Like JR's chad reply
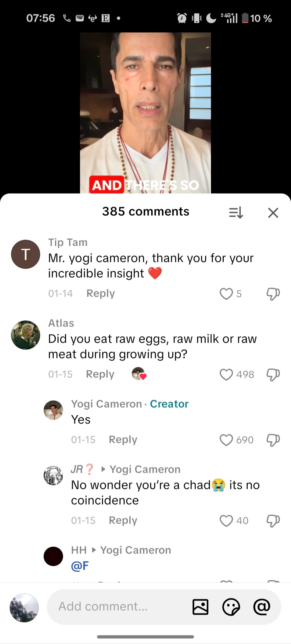291x644 pixels. point(226,521)
